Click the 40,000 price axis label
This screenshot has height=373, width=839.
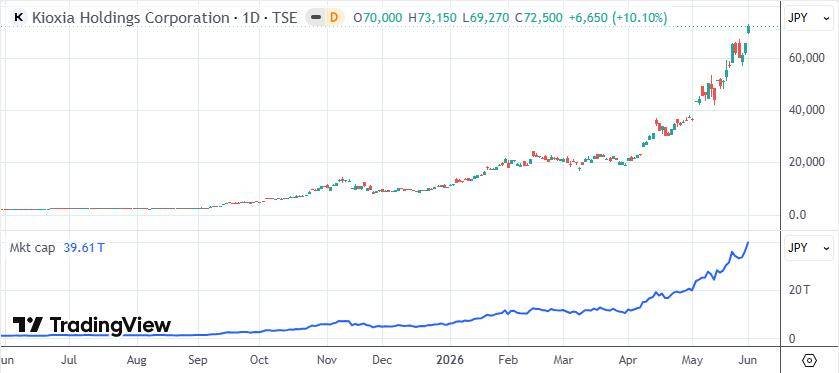click(x=805, y=110)
